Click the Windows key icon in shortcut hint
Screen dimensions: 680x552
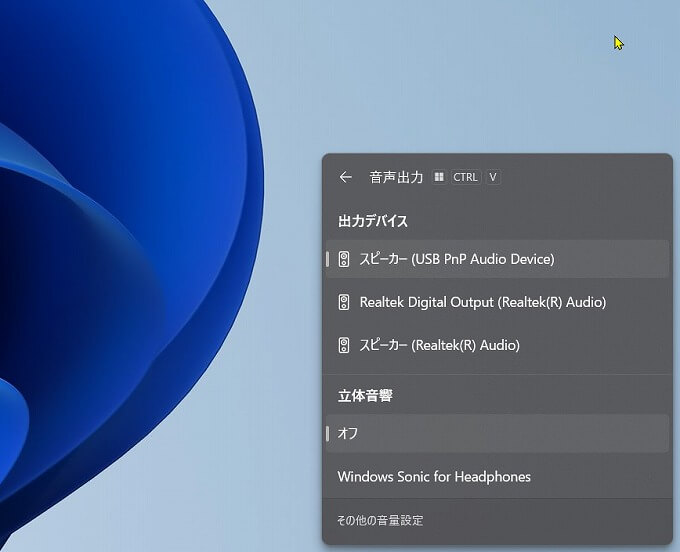click(439, 177)
